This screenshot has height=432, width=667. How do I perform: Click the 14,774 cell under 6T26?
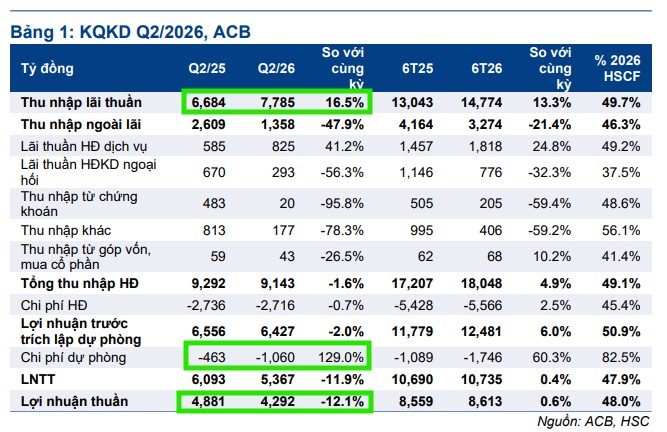[x=482, y=102]
